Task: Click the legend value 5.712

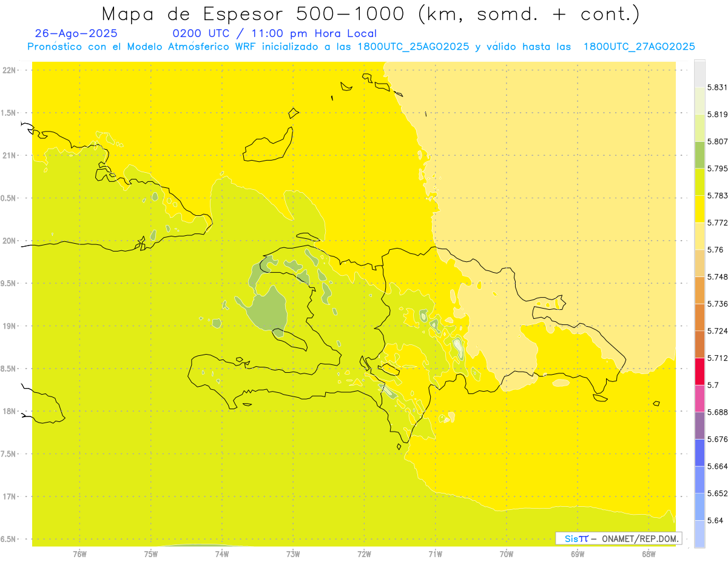Action: 718,358
